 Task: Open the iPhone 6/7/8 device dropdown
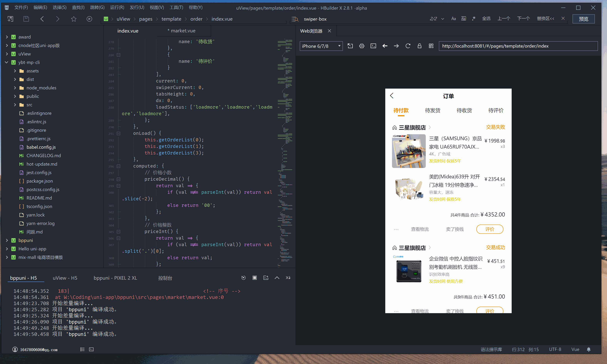(x=321, y=46)
